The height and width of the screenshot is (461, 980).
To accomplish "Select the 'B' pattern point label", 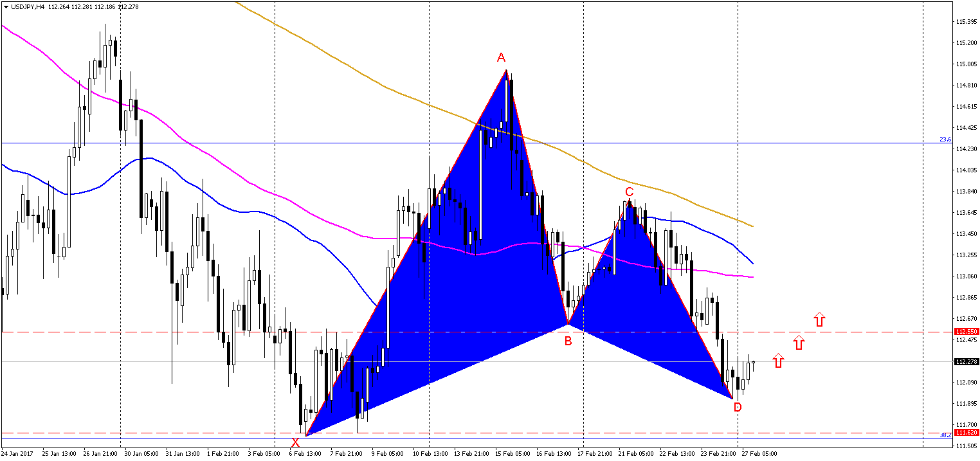I will [567, 341].
